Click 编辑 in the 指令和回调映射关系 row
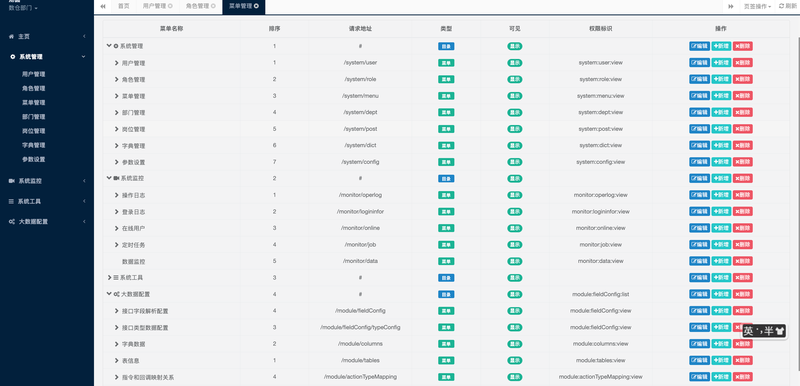The height and width of the screenshot is (386, 800). [x=699, y=377]
